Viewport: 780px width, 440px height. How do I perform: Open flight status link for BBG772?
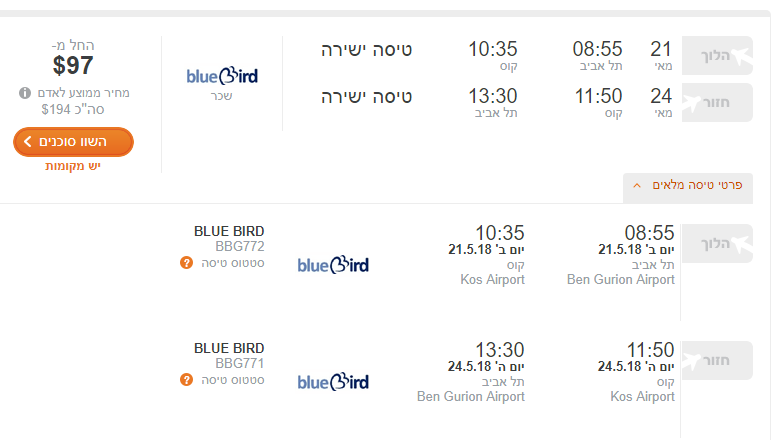click(x=233, y=263)
